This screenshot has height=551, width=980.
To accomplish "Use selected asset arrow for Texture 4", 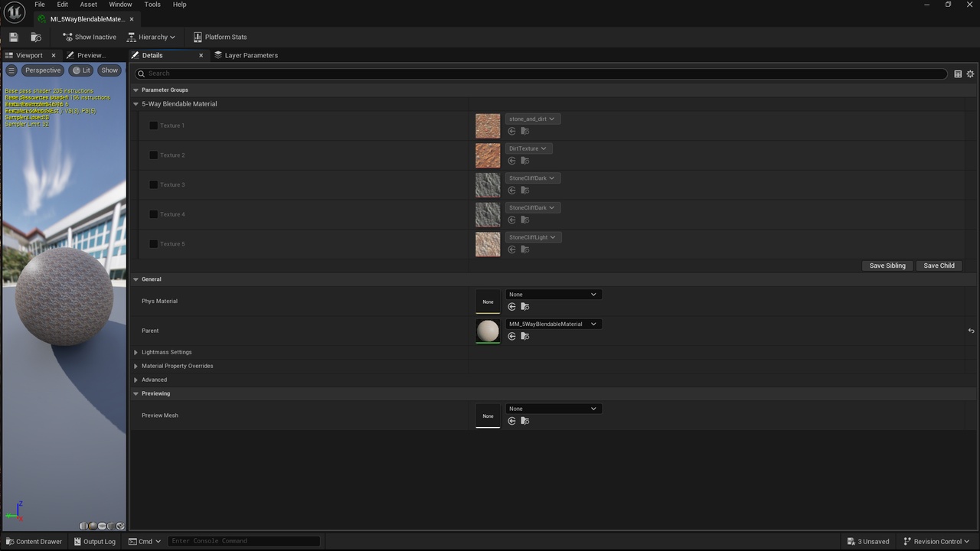I will point(512,220).
